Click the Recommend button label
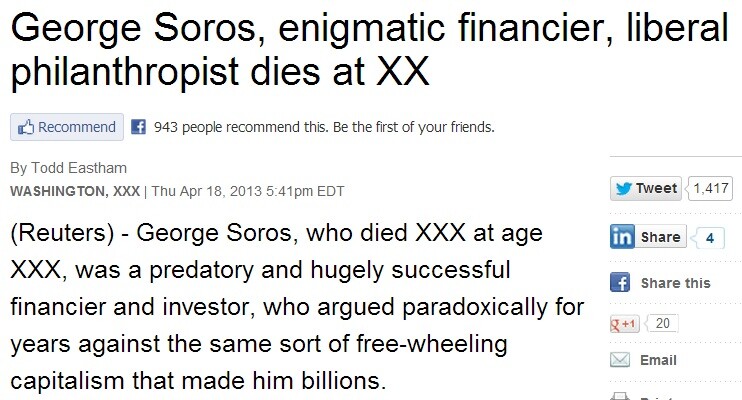The width and height of the screenshot is (742, 400). 77,127
